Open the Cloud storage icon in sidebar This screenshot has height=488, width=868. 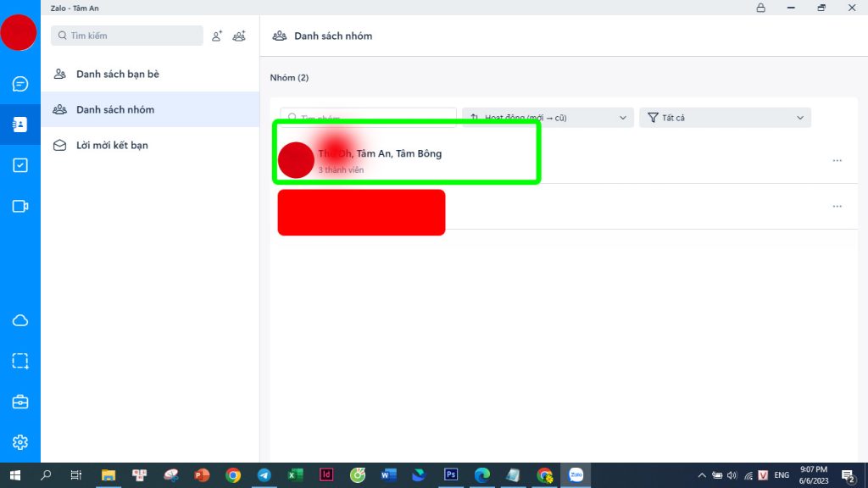point(20,321)
